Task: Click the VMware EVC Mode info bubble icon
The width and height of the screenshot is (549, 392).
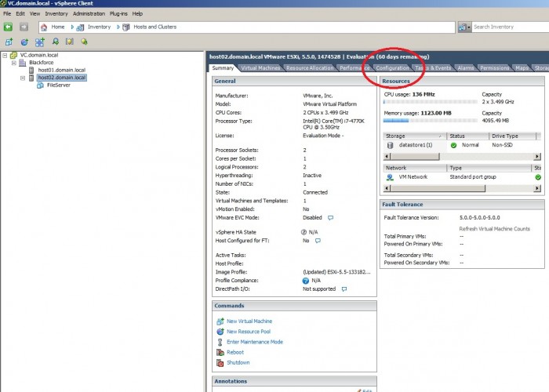Action: tap(330, 218)
